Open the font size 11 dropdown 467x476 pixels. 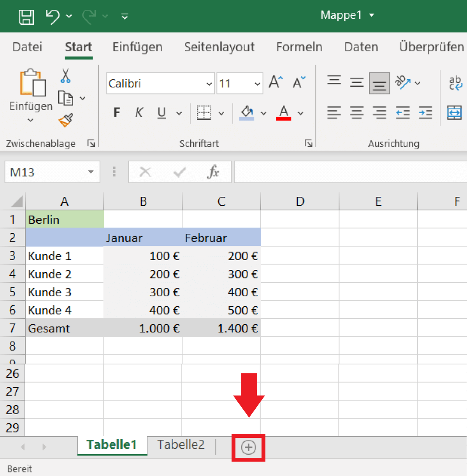click(x=257, y=84)
